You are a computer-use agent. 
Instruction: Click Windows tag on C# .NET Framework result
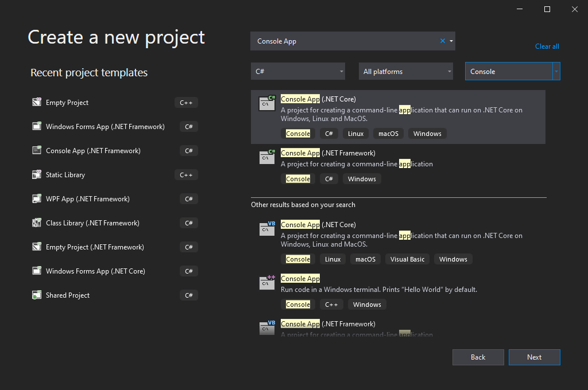362,179
